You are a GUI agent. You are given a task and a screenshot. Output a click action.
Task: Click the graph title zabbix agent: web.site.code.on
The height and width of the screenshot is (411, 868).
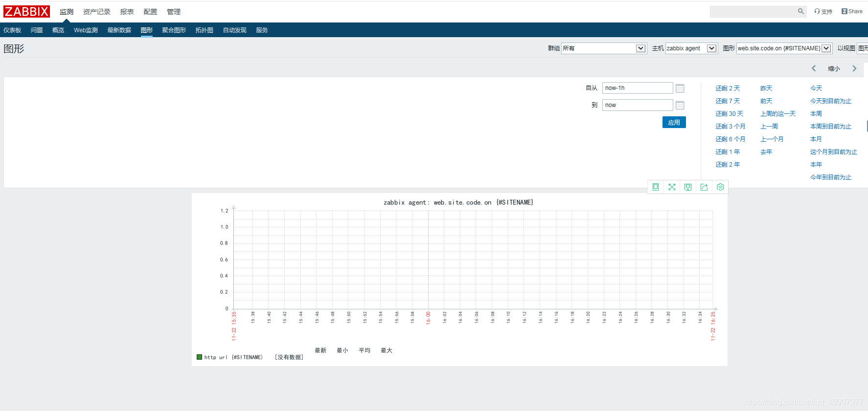458,202
